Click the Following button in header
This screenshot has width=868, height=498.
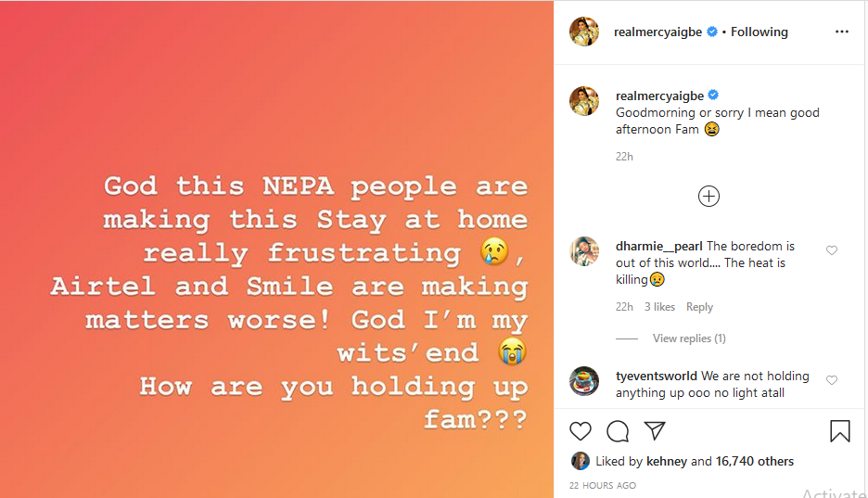pos(759,32)
